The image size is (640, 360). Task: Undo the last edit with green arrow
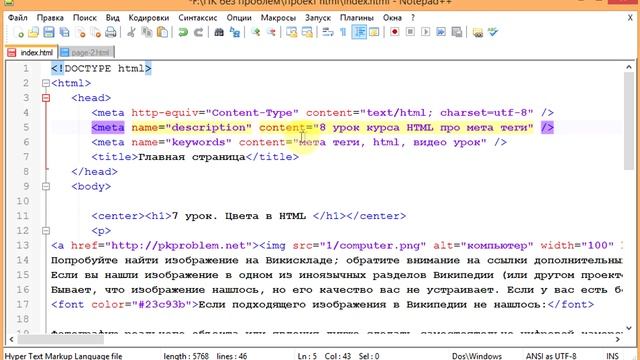pyautogui.click(x=183, y=32)
